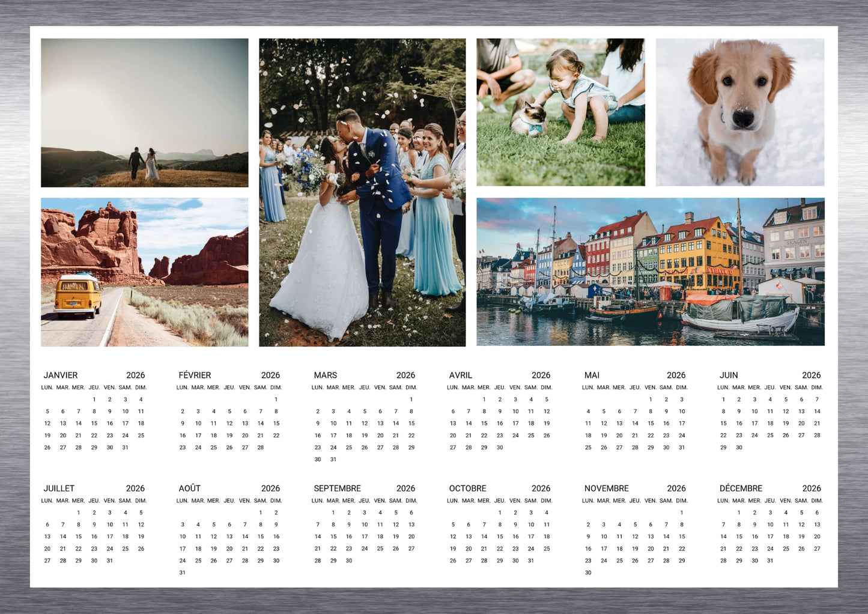
Task: Select the couple walking on hillside photo
Action: (x=144, y=112)
